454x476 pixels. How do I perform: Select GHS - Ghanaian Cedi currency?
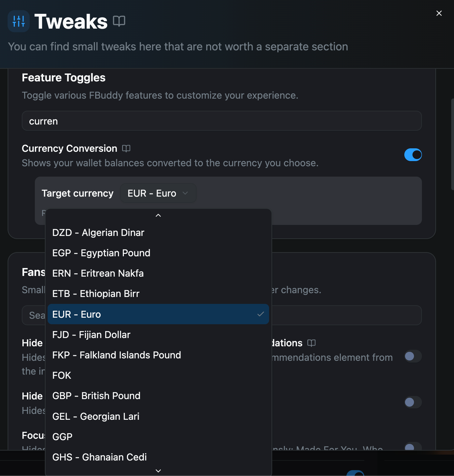click(99, 457)
